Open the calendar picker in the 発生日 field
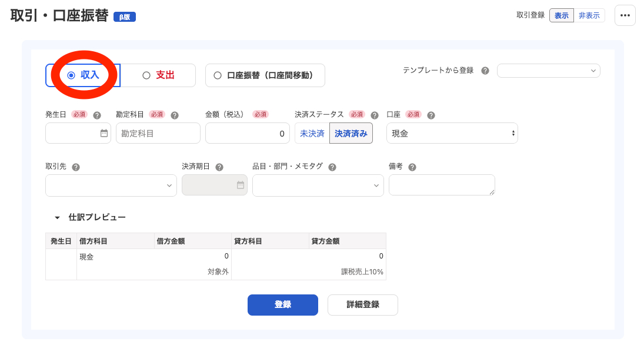The width and height of the screenshot is (644, 348). (105, 133)
